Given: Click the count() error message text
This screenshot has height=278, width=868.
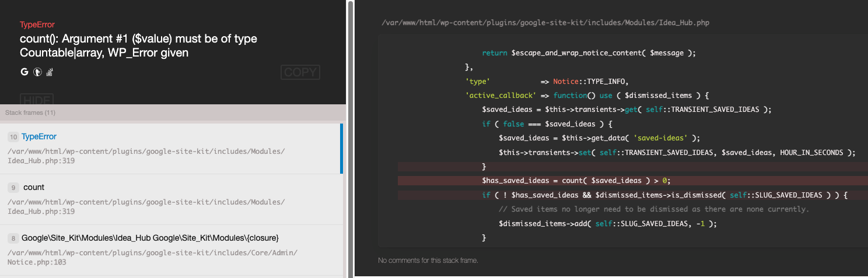Looking at the screenshot, I should click(138, 46).
